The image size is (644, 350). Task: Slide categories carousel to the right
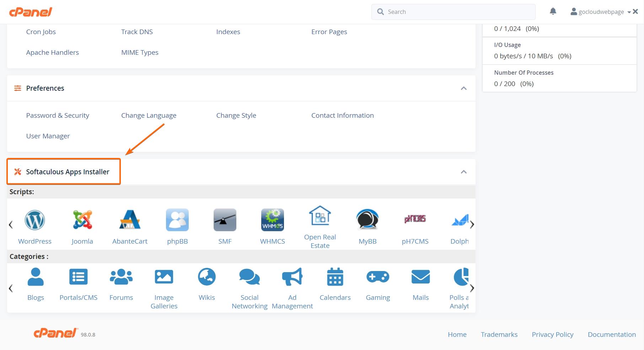click(x=472, y=288)
